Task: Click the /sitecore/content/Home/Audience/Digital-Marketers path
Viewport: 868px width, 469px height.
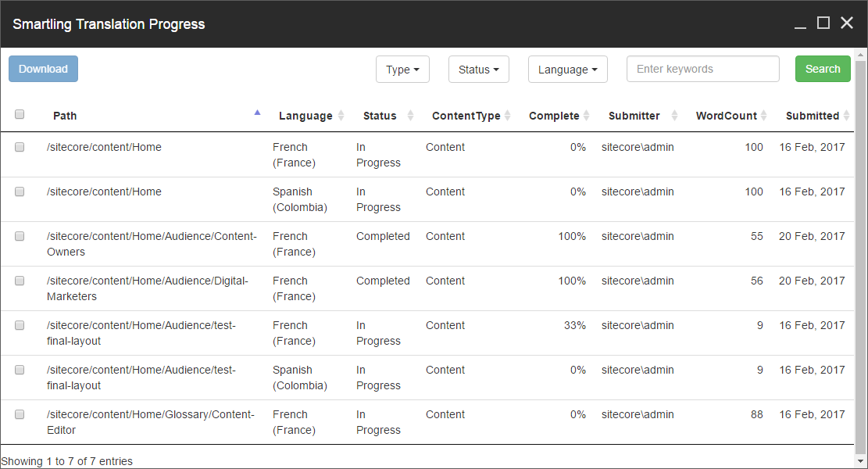Action: click(147, 288)
